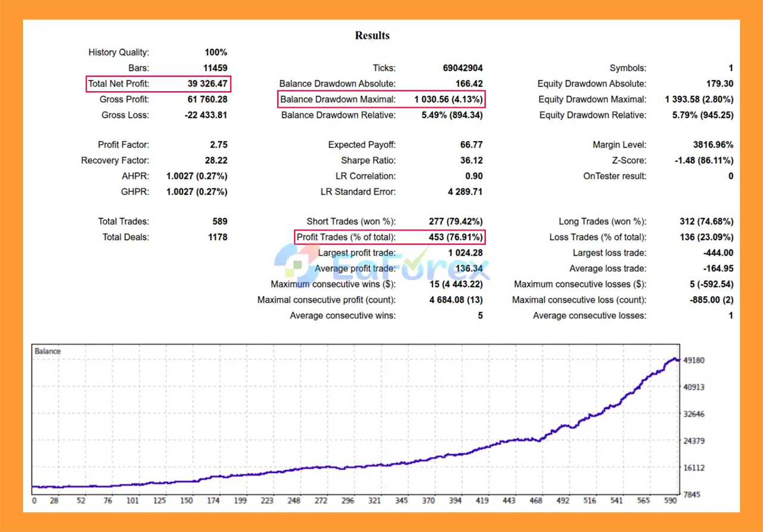
Task: Click the EaForex watermark logo icon
Action: [x=296, y=265]
